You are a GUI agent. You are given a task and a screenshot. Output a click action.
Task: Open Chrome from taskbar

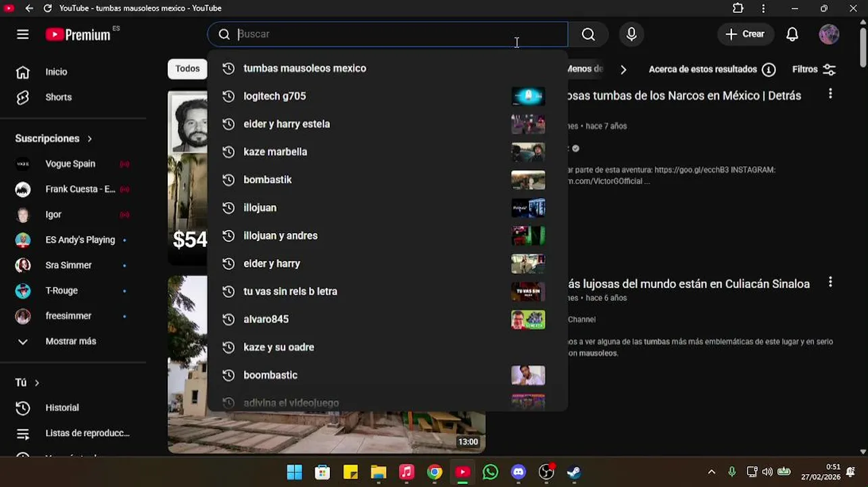(x=435, y=472)
